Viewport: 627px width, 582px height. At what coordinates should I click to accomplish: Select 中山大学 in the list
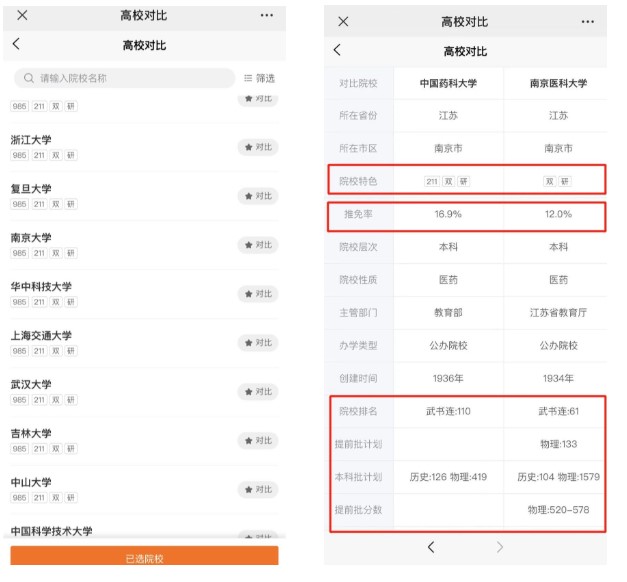(31, 482)
